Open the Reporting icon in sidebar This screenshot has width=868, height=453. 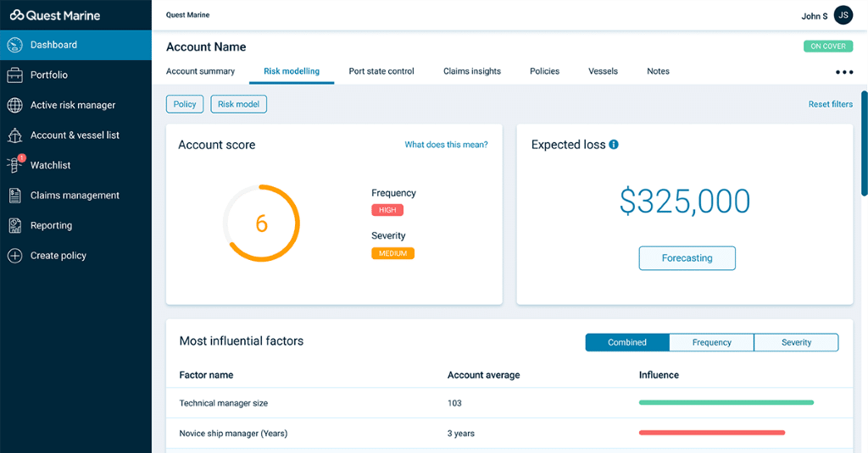tap(14, 225)
